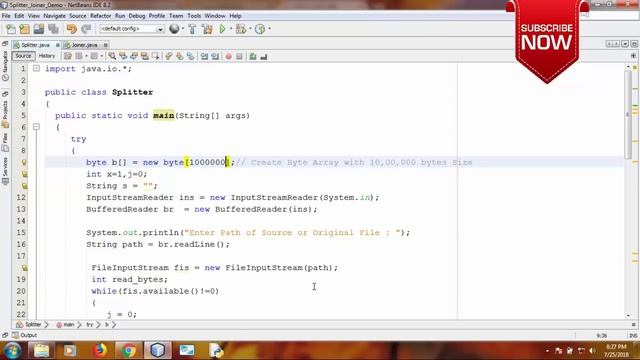Close the Joiner.java tab
The image size is (640, 360).
coord(105,45)
